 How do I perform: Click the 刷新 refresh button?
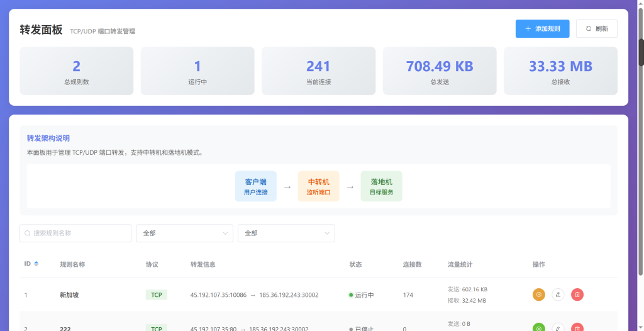pos(596,29)
